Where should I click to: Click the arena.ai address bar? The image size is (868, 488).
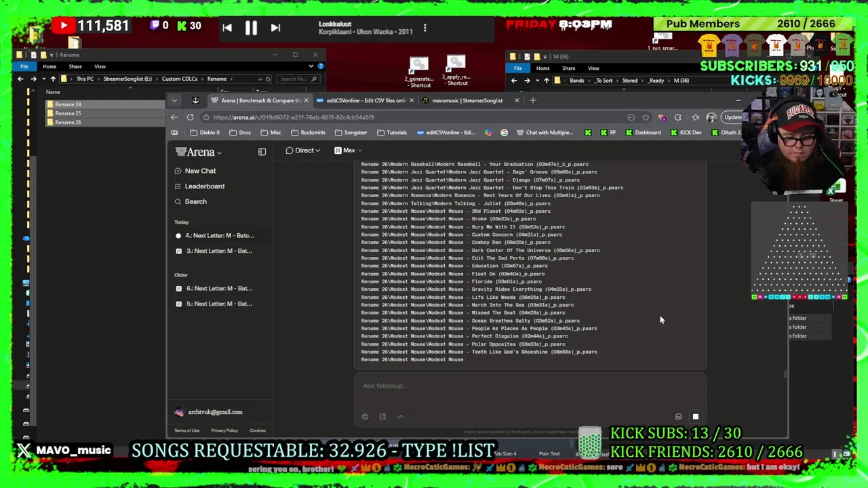point(414,117)
